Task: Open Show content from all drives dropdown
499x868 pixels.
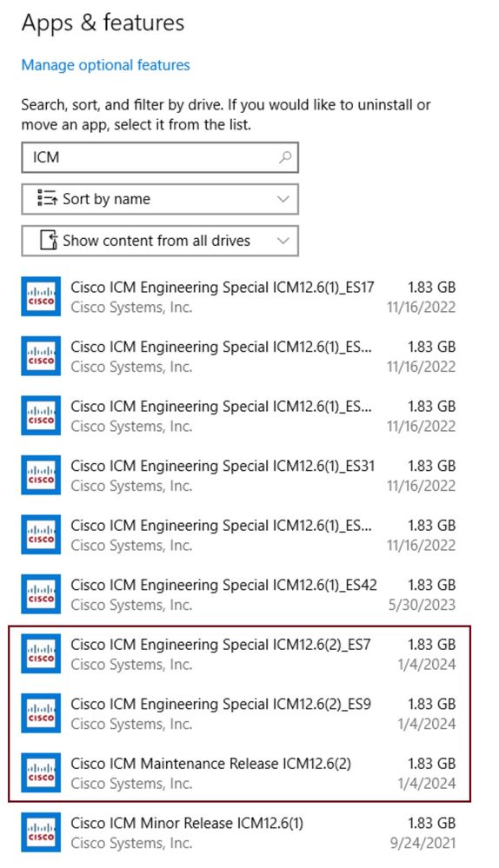Action: [160, 241]
